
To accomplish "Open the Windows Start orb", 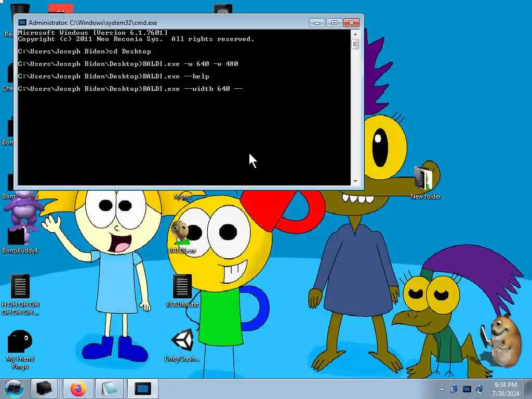I will coord(14,389).
